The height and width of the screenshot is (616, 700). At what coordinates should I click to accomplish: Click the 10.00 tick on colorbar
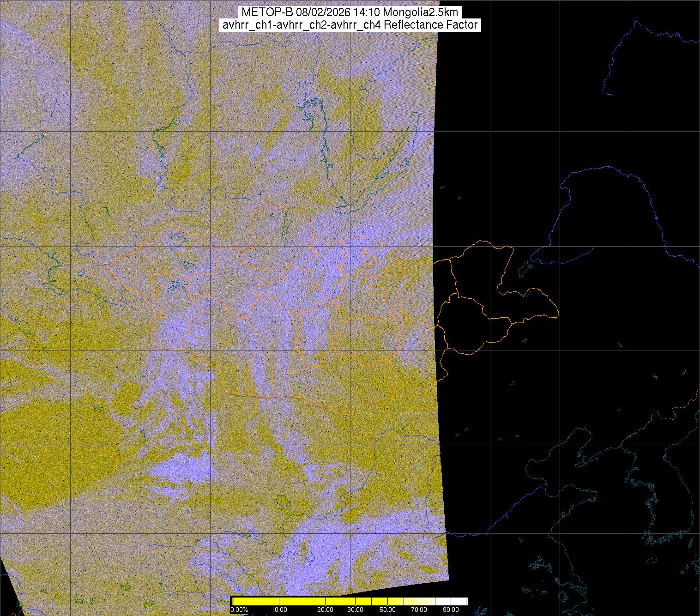click(x=279, y=610)
